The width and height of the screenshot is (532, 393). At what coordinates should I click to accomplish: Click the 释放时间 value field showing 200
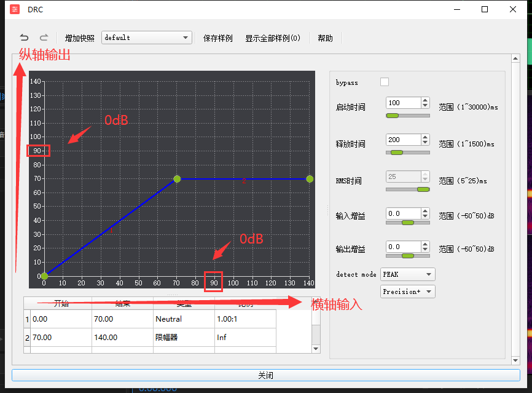coord(404,140)
